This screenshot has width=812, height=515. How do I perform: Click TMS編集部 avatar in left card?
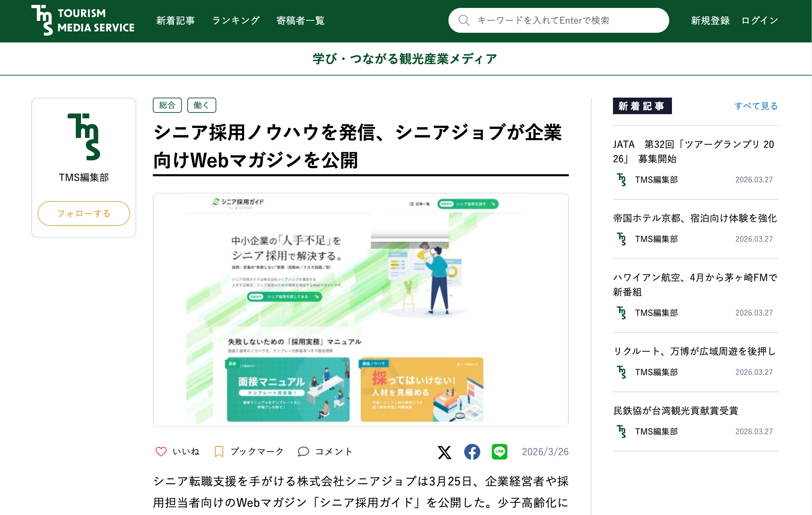[84, 137]
